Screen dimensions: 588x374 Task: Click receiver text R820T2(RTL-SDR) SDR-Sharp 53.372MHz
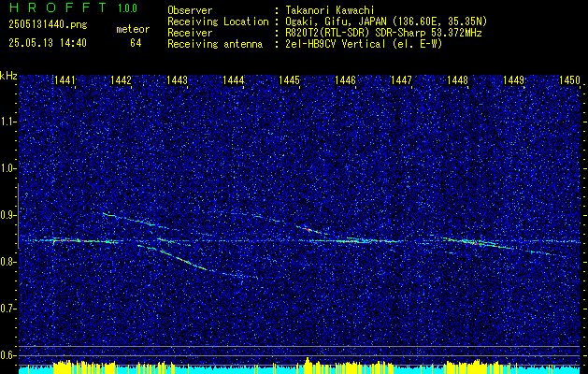(x=383, y=33)
